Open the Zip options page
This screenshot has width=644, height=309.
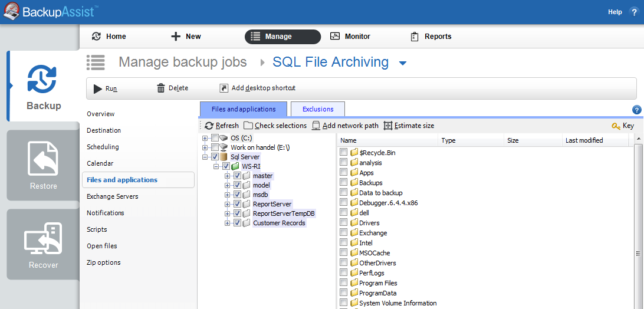[104, 262]
